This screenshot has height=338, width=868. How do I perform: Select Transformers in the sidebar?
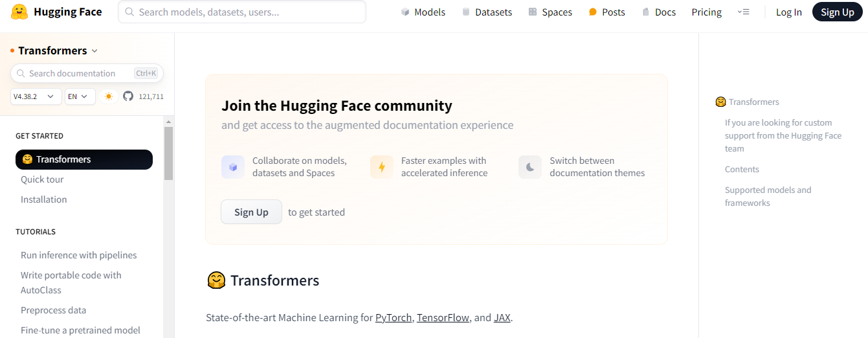(84, 159)
